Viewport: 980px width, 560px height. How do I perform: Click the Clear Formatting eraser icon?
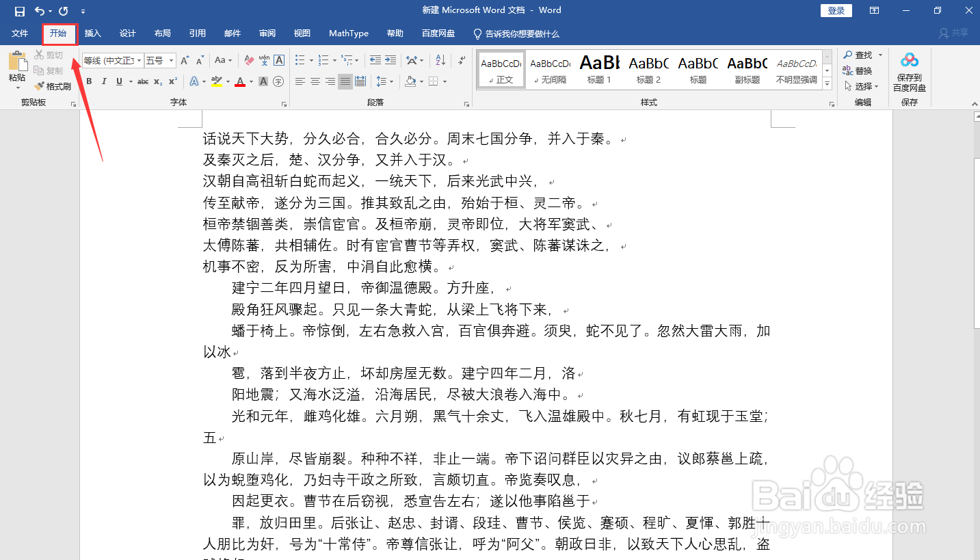(x=250, y=61)
